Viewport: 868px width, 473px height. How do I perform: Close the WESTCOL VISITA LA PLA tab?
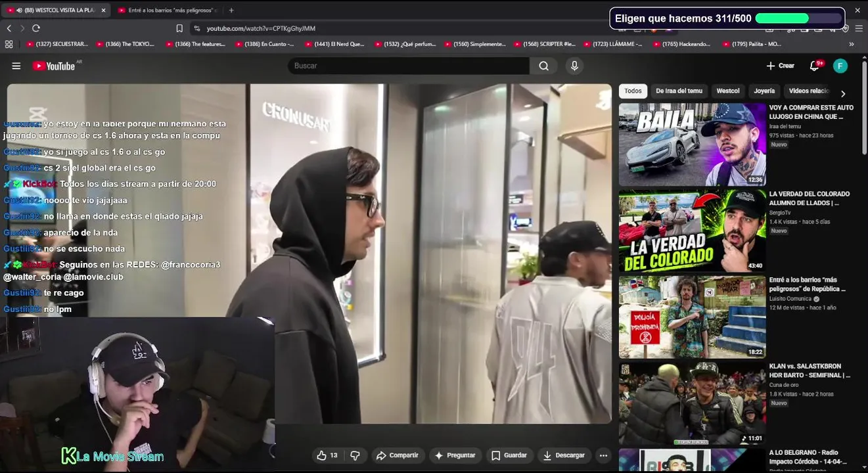pyautogui.click(x=103, y=10)
